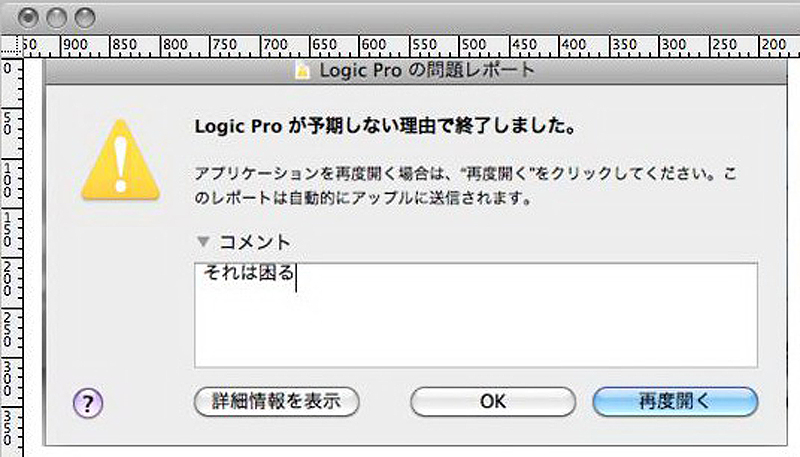This screenshot has width=800, height=457.
Task: Click the ruler origin box at the corner
Action: tap(11, 46)
